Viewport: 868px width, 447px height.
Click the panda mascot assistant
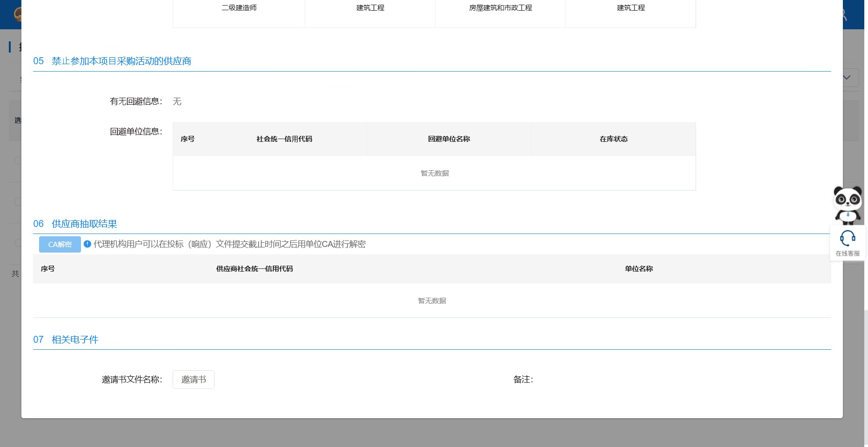pos(847,205)
